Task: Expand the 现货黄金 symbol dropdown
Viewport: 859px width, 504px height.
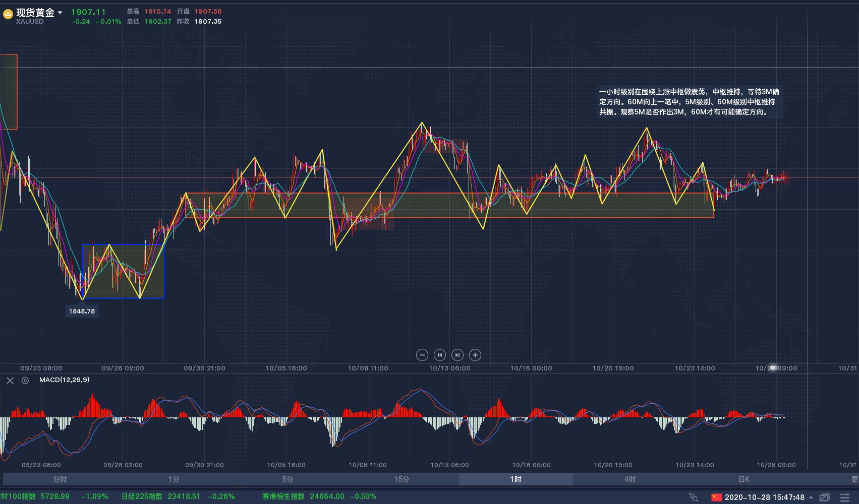Action: 60,13
